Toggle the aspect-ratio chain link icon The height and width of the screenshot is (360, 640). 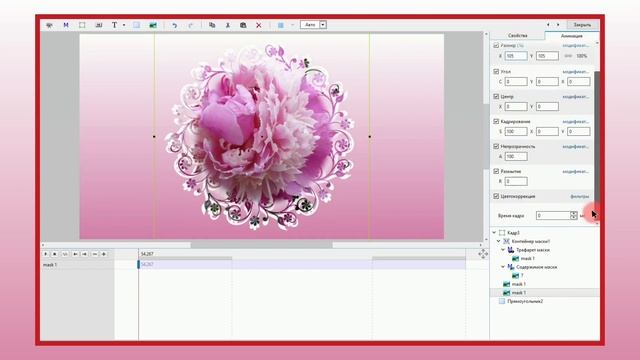click(568, 56)
